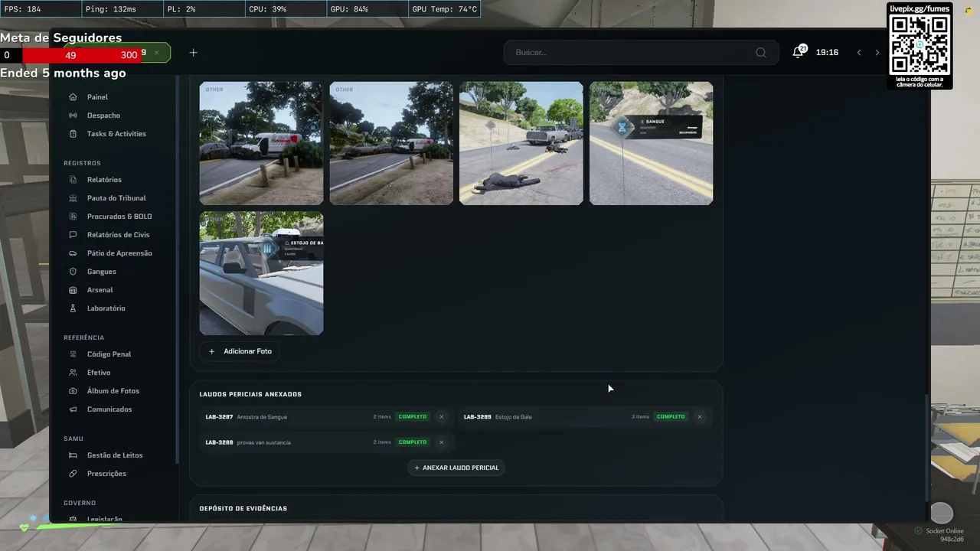This screenshot has width=980, height=551.
Task: Click the Comunicados megaphone icon
Action: tap(73, 409)
